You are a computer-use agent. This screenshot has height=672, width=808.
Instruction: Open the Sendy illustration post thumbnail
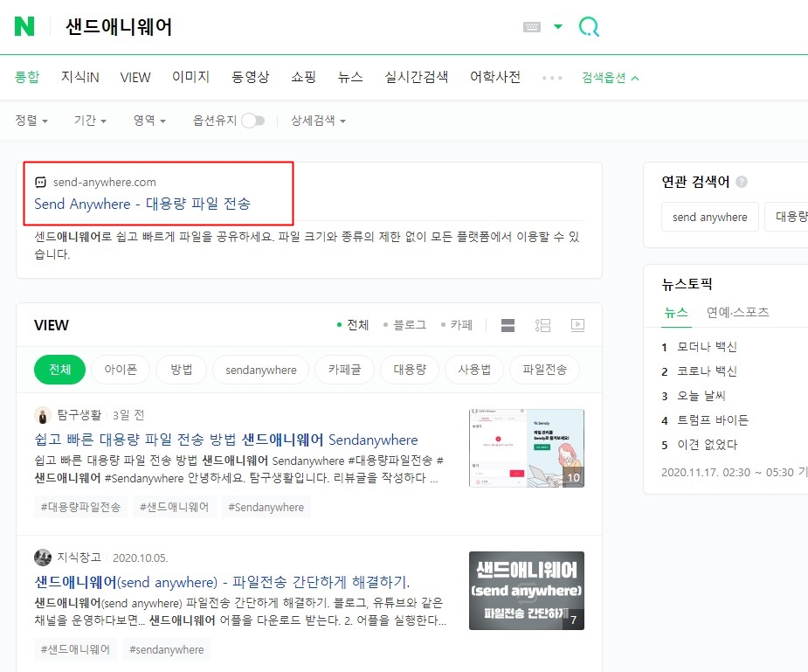coord(527,447)
